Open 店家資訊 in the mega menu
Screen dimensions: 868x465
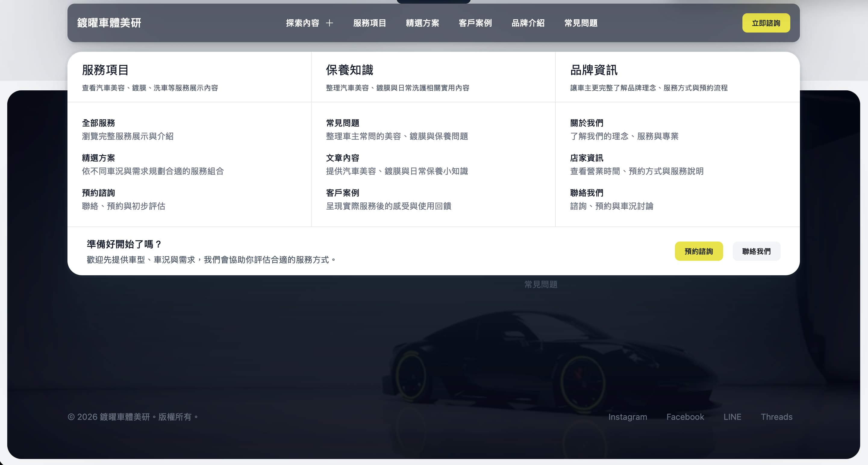[x=587, y=158]
